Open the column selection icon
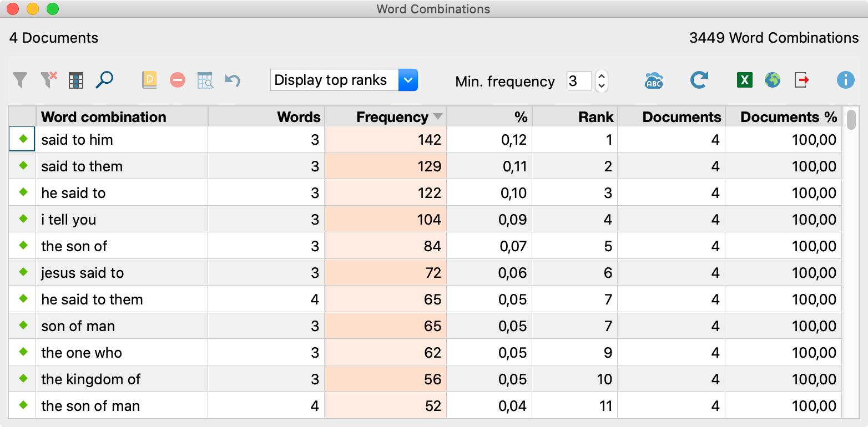Image resolution: width=868 pixels, height=427 pixels. pos(76,80)
